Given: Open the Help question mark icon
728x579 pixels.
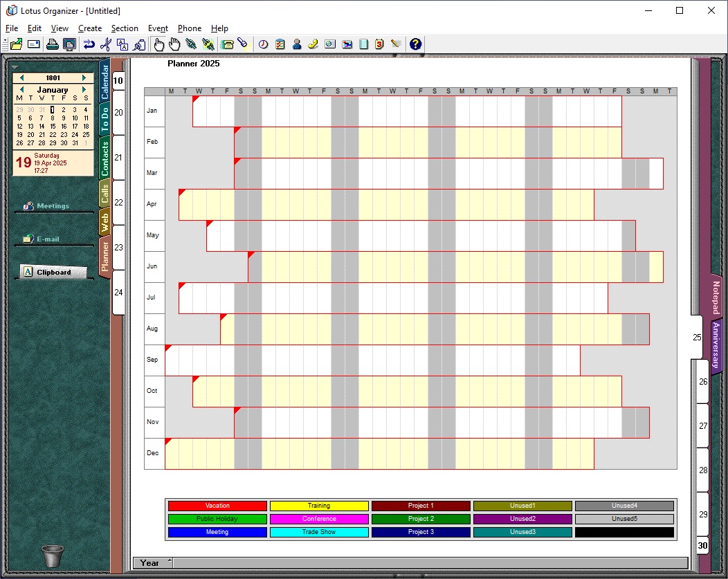Looking at the screenshot, I should pyautogui.click(x=415, y=44).
